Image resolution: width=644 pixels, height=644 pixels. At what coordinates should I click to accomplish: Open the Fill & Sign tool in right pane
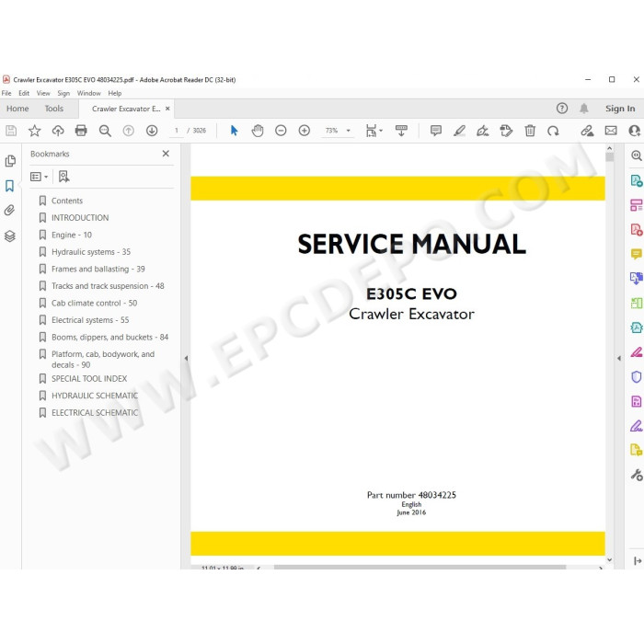coord(637,426)
